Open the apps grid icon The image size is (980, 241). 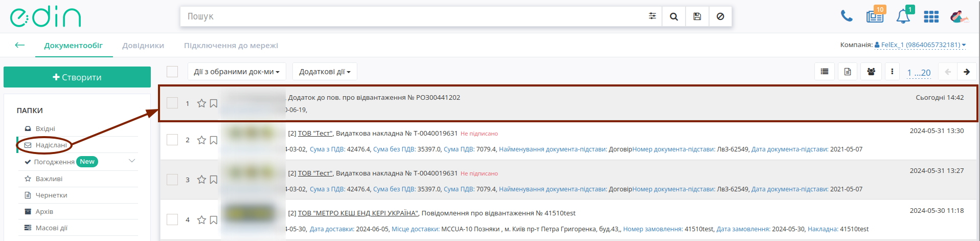point(931,17)
